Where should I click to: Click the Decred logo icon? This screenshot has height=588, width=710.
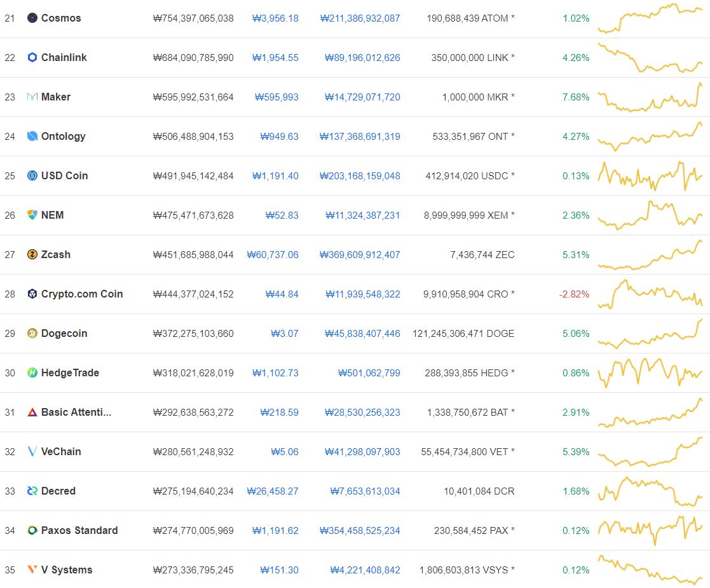coord(32,491)
